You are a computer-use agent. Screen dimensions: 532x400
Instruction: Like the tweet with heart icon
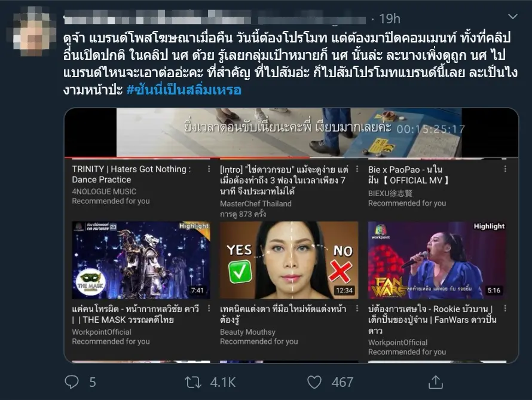314,382
